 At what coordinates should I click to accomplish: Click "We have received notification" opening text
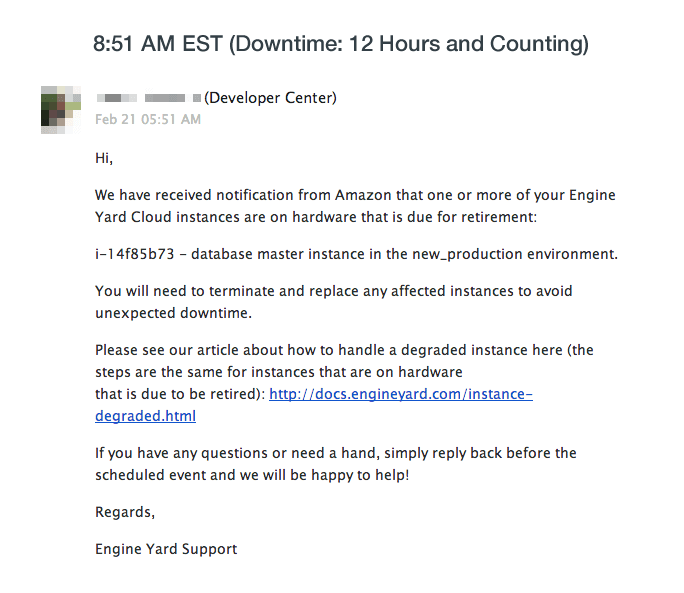[x=195, y=194]
